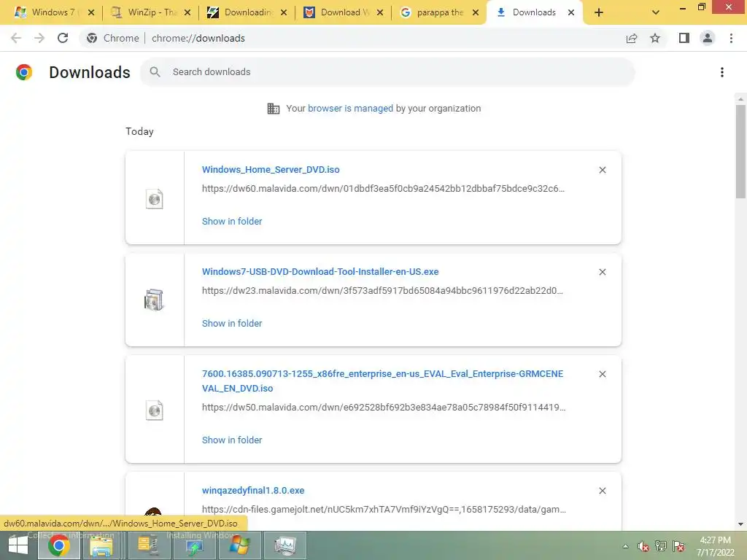Switch to the parappa the tab
747x560 pixels.
pos(438,12)
